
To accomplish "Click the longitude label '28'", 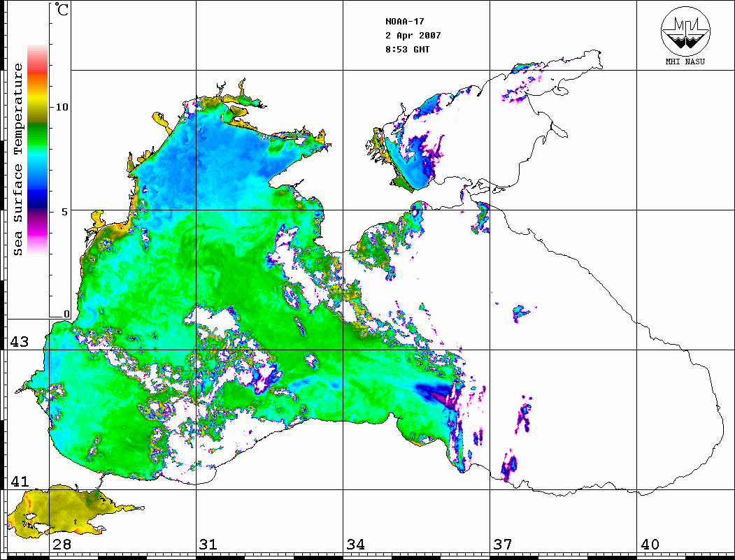I will 62,544.
